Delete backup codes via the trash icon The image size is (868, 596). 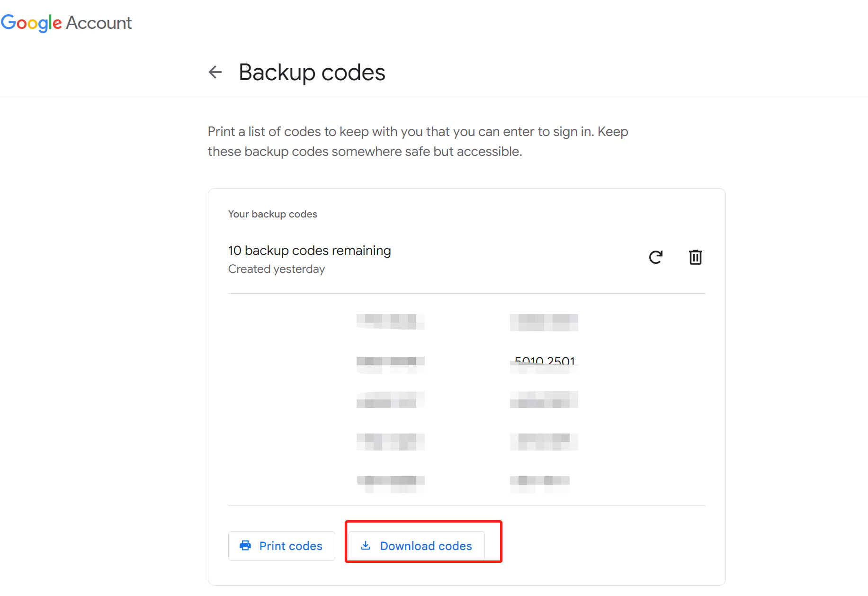(x=695, y=257)
